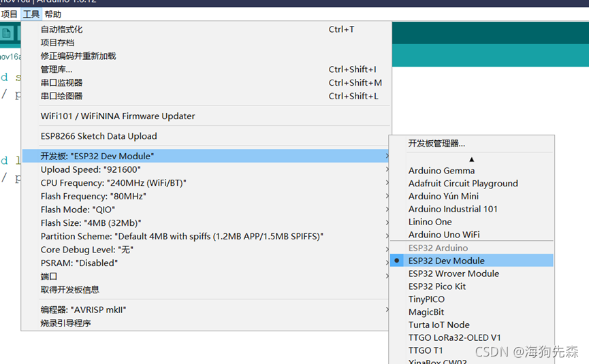This screenshot has height=364, width=589.
Task: Open 串口绘图器 serial plotter entry
Action: [206, 96]
